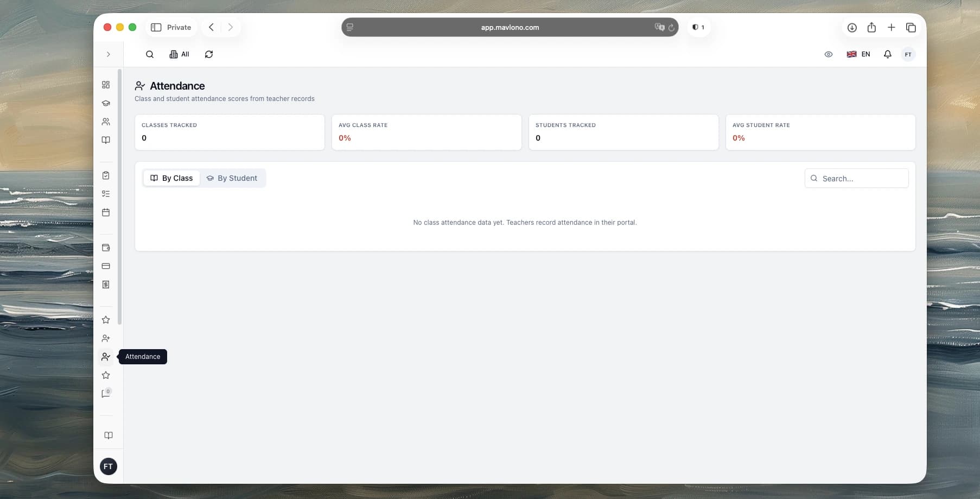
Task: Refresh data with the reload icon
Action: coord(208,54)
